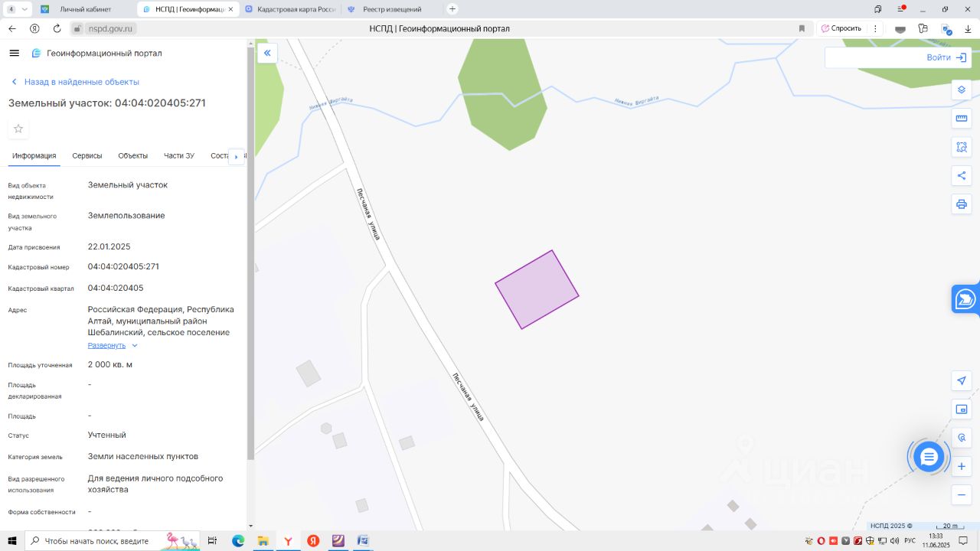The width and height of the screenshot is (980, 551).
Task: Open a new browser tab
Action: point(452,9)
